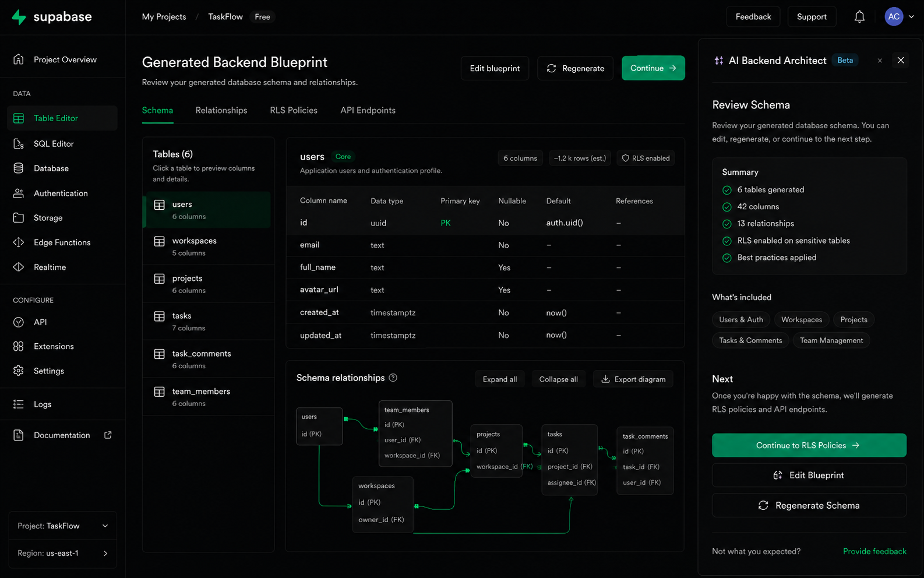Screen dimensions: 924x578
Task: Open the Documentation page icon
Action: tap(19, 435)
